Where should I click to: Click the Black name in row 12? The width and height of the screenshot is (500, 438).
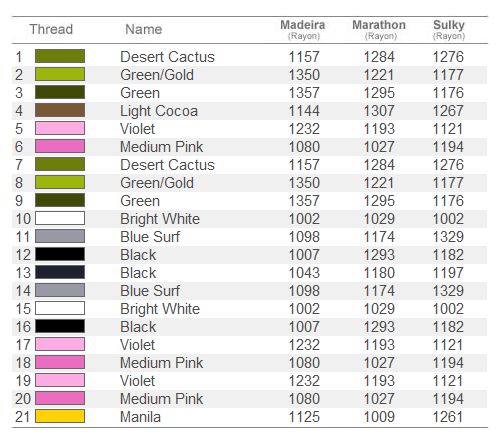pyautogui.click(x=138, y=255)
